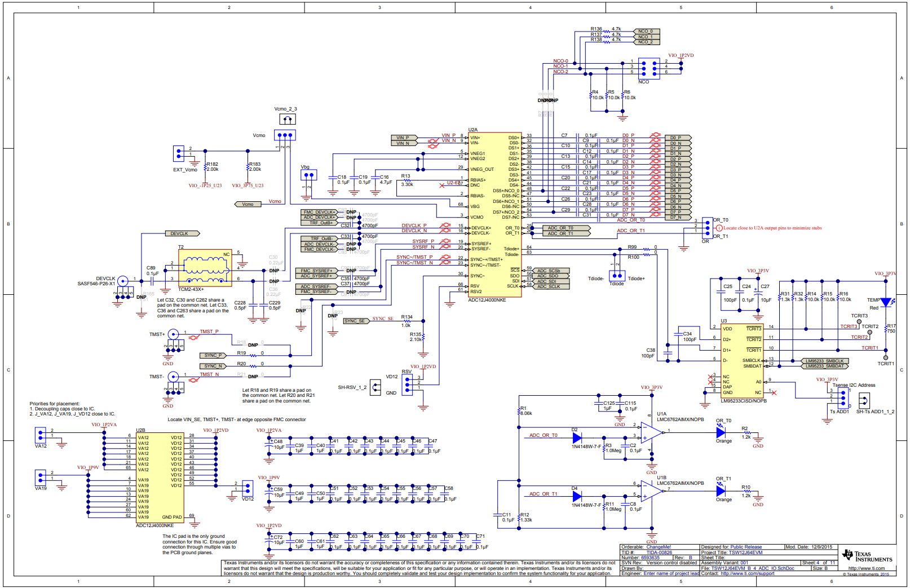910x588 pixels.
Task: Open the http://www.ti.com link under the logo
Action: (866, 568)
